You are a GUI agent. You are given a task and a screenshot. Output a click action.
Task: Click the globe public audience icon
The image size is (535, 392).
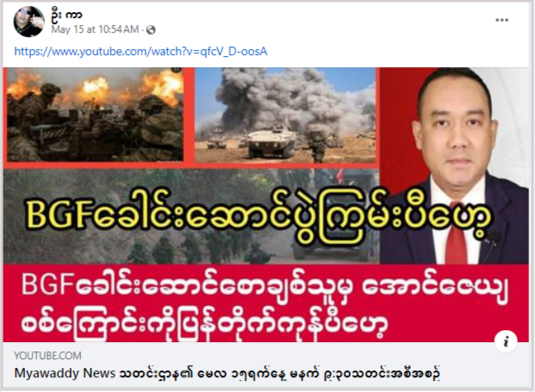coord(151,30)
